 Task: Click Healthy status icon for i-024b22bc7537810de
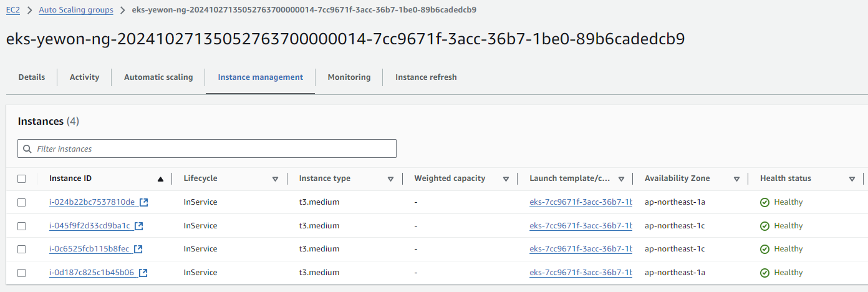(x=764, y=202)
